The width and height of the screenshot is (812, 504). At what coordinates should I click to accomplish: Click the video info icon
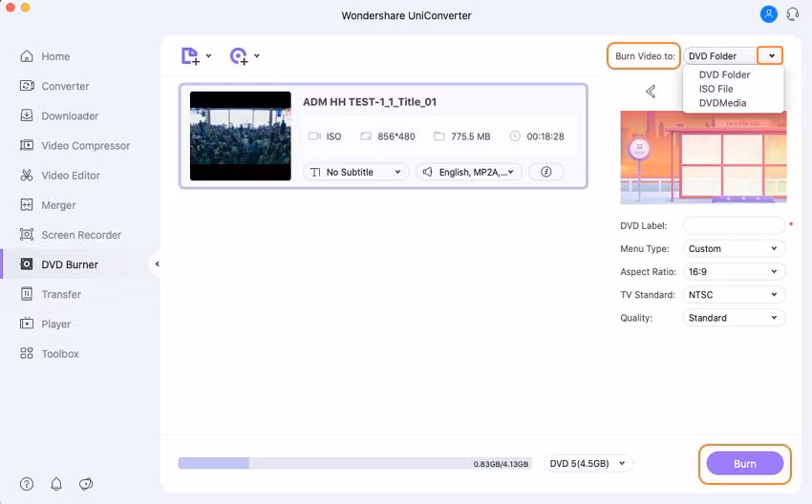tap(545, 172)
